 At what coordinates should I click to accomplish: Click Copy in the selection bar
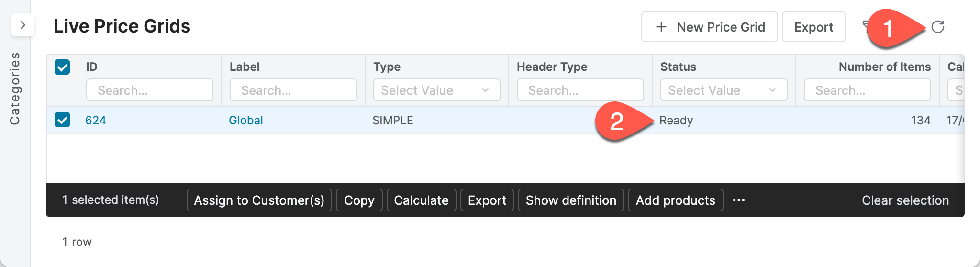[359, 200]
